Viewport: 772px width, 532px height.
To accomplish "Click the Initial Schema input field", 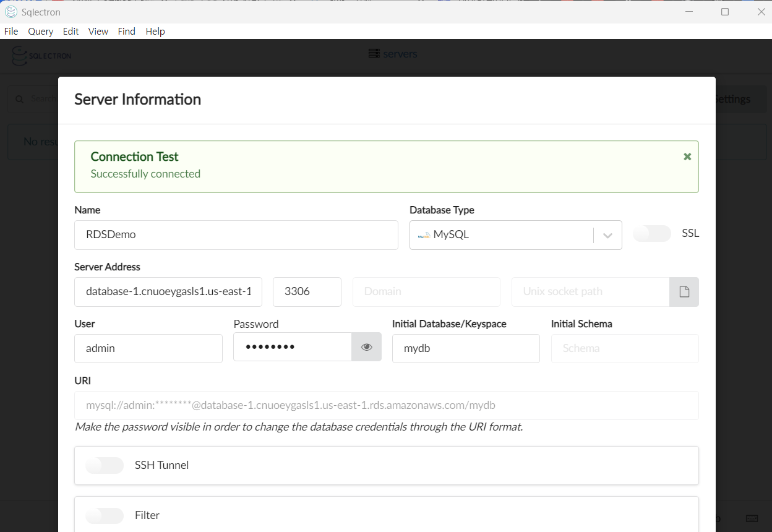I will 625,348.
